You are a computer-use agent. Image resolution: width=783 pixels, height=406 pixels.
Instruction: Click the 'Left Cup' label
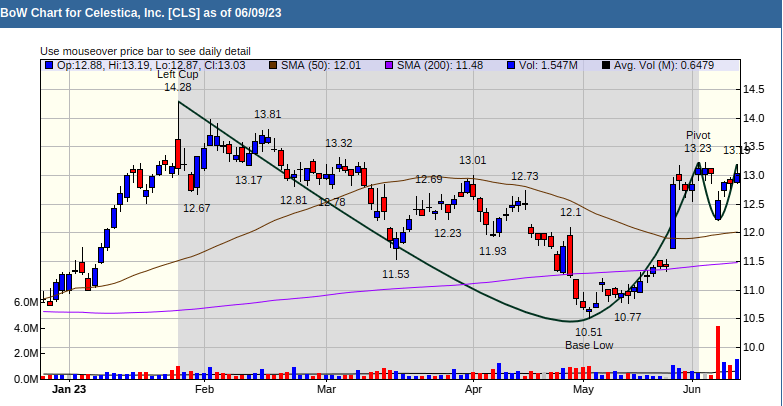pyautogui.click(x=178, y=75)
